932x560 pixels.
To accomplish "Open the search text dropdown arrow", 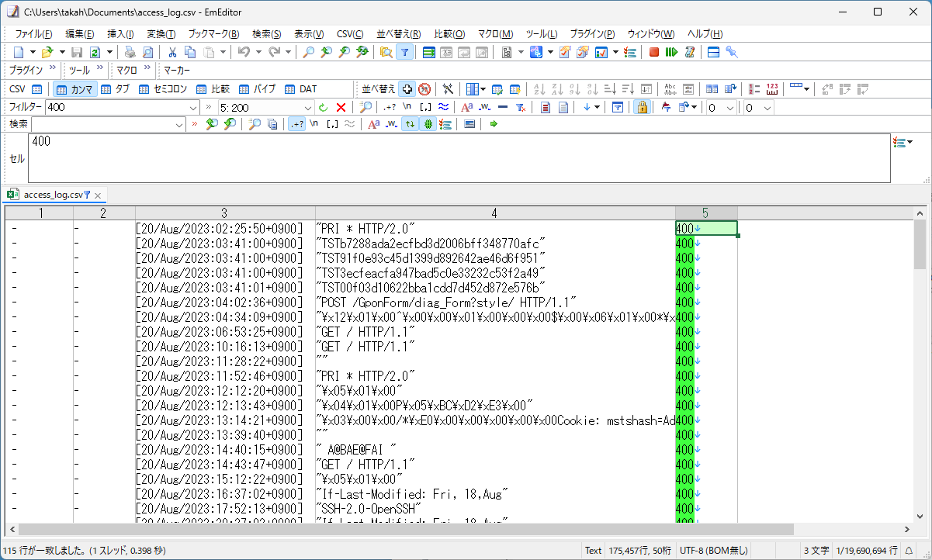I will [179, 124].
